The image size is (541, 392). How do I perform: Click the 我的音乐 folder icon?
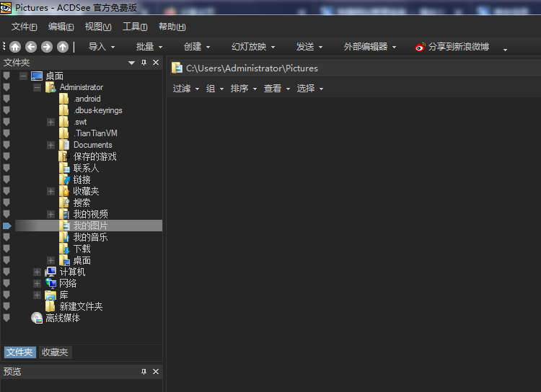tap(64, 237)
